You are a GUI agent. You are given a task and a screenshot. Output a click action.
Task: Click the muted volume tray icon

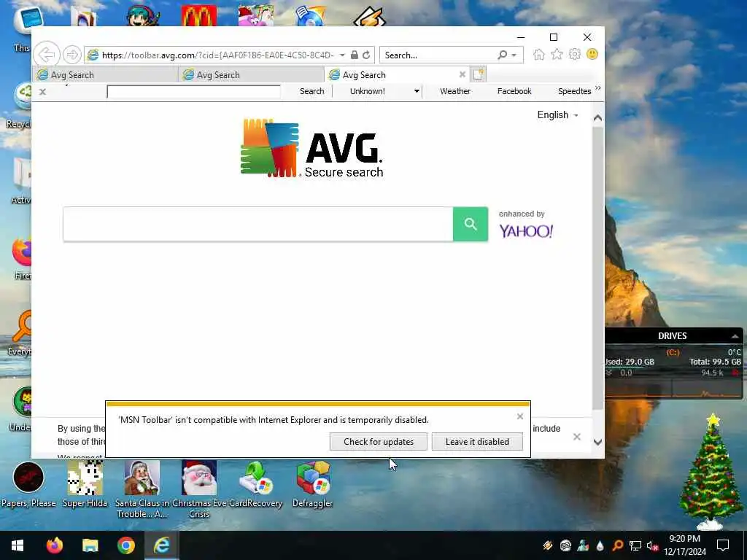coord(652,545)
